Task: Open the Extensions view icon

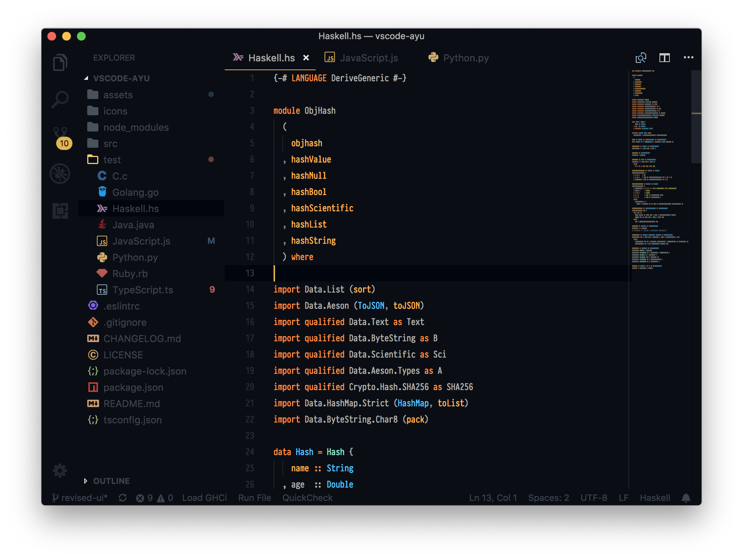Action: pos(60,211)
